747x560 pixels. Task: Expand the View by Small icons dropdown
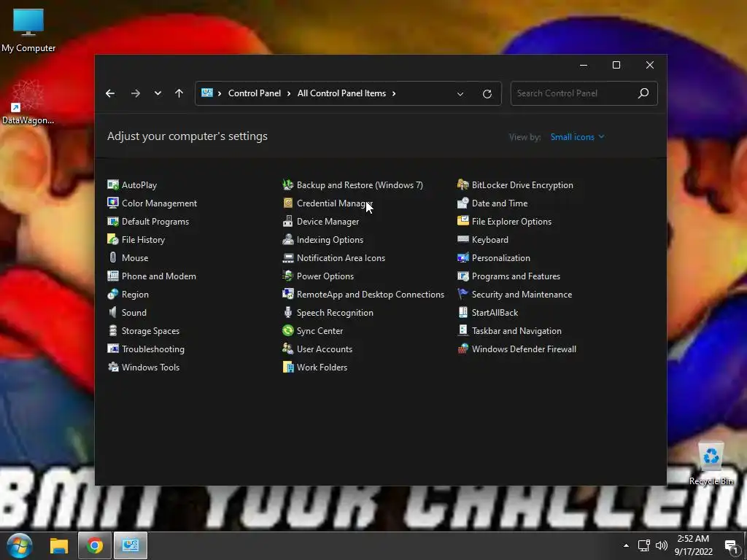coord(577,136)
